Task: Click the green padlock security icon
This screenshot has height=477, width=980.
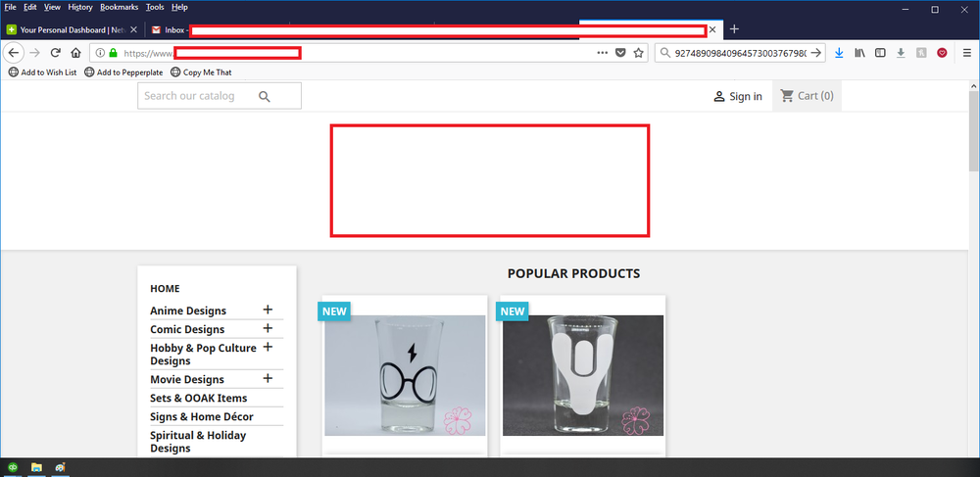Action: click(x=113, y=53)
